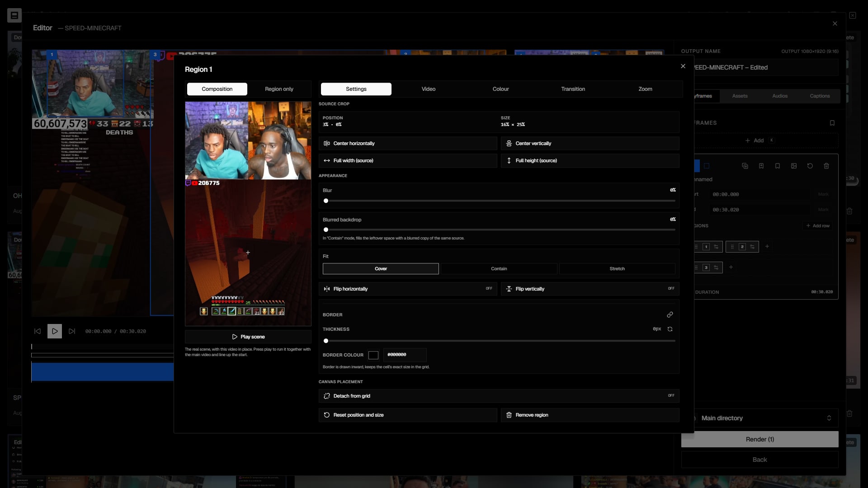Click Reset position and size

408,415
